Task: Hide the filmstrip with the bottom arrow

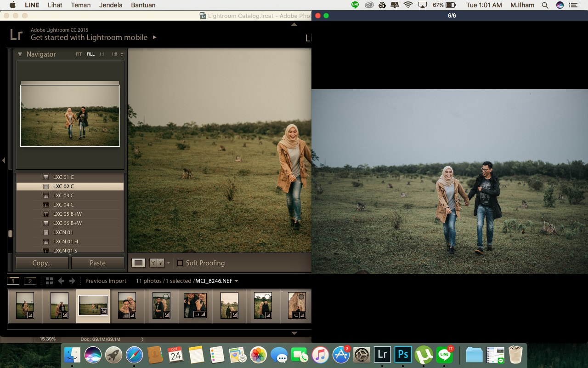Action: pos(294,333)
